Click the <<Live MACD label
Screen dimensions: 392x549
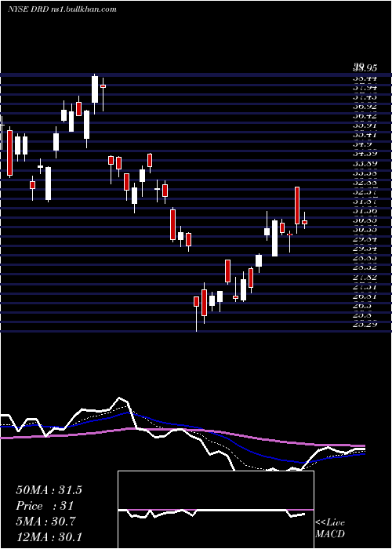click(x=330, y=529)
